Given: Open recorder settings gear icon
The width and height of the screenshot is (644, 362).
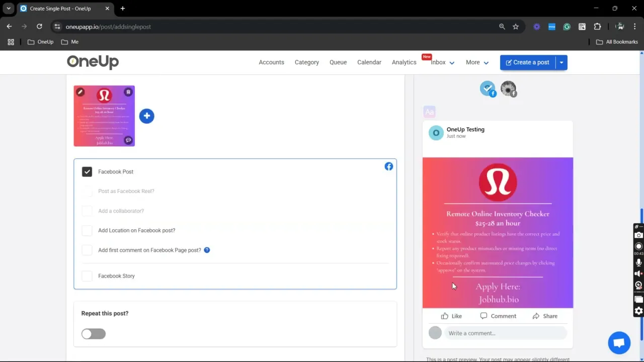Looking at the screenshot, I should [638, 311].
